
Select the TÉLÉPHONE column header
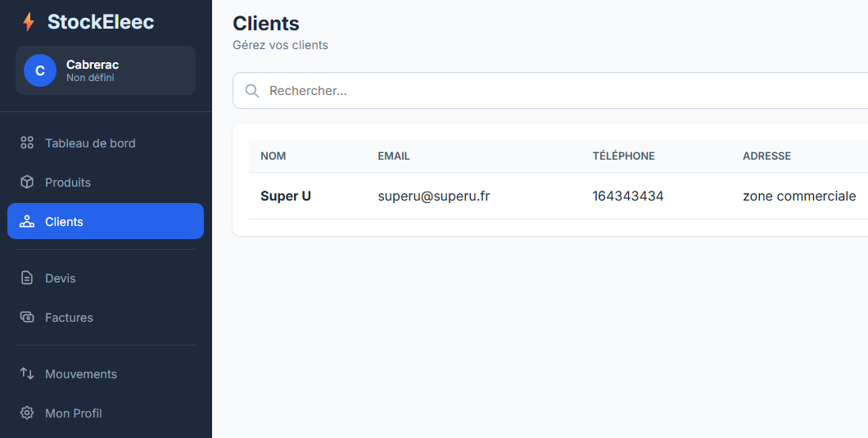click(x=623, y=156)
